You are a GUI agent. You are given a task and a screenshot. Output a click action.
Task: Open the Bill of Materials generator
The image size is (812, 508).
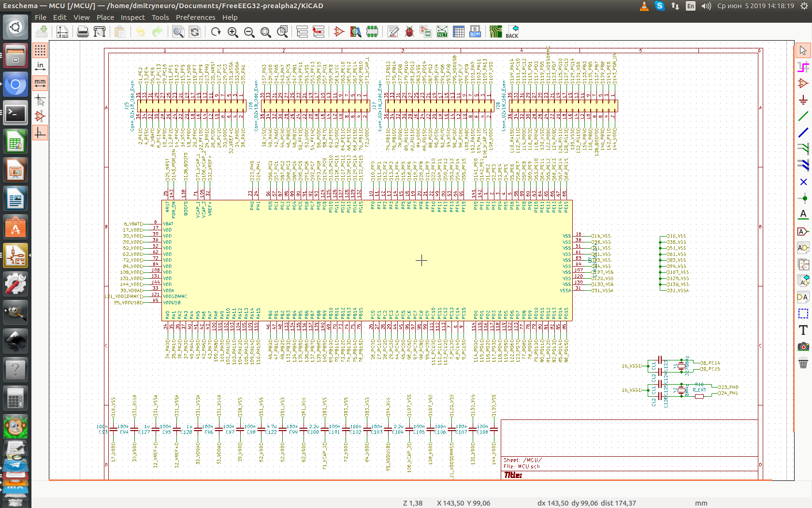(x=475, y=32)
